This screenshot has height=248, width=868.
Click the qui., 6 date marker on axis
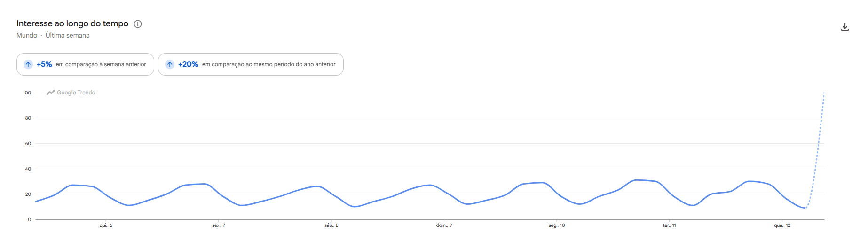[106, 225]
